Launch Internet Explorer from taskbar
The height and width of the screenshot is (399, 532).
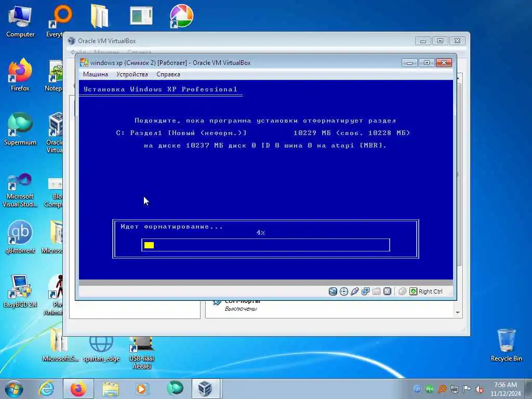coord(46,389)
